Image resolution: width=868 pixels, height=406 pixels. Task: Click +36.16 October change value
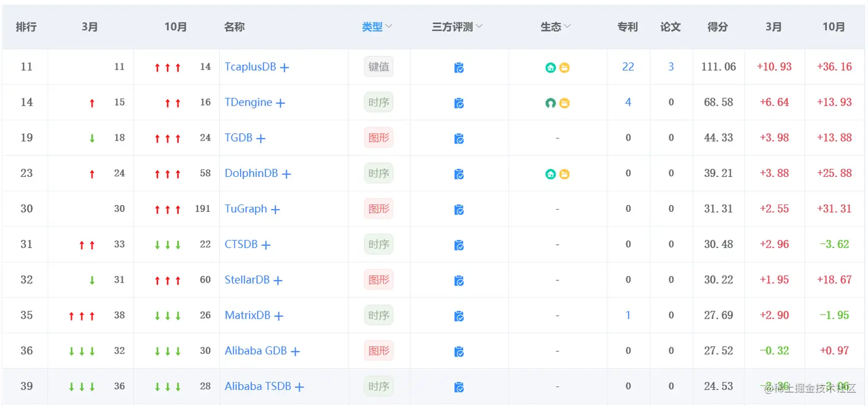click(x=835, y=67)
